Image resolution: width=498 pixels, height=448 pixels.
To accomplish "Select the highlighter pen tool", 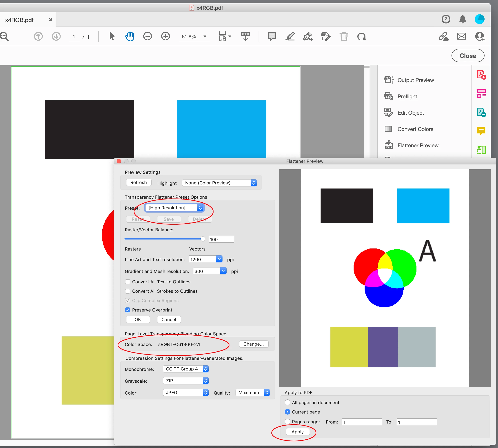I will 290,37.
